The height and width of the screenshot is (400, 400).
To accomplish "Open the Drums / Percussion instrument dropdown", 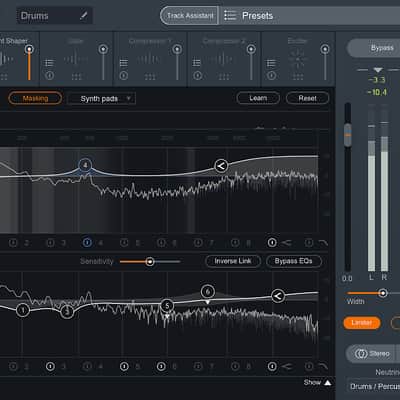I will point(373,387).
